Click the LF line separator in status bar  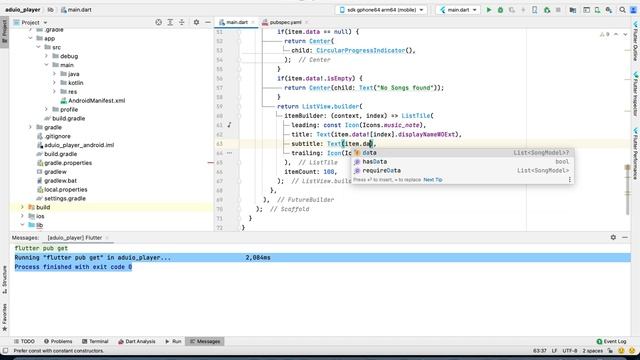coord(554,351)
